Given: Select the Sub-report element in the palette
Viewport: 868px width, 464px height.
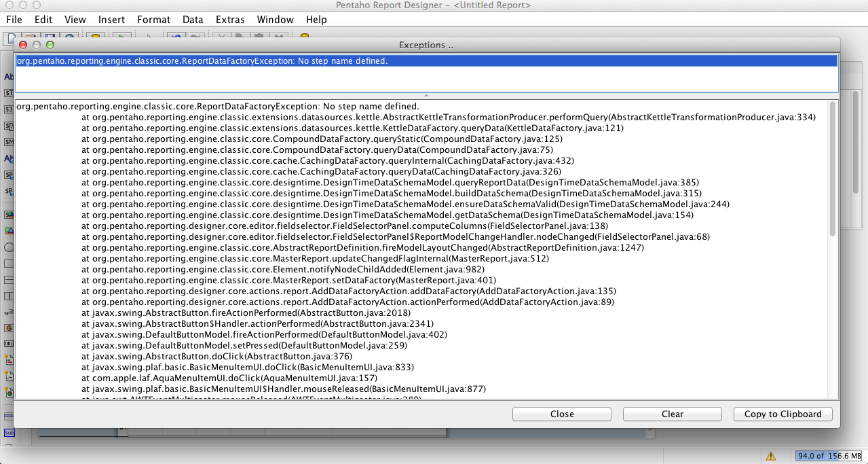Looking at the screenshot, I should coord(9,433).
